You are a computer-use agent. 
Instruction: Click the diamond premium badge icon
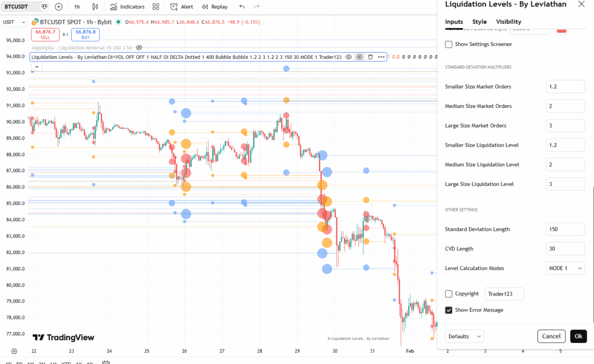(44, 6)
